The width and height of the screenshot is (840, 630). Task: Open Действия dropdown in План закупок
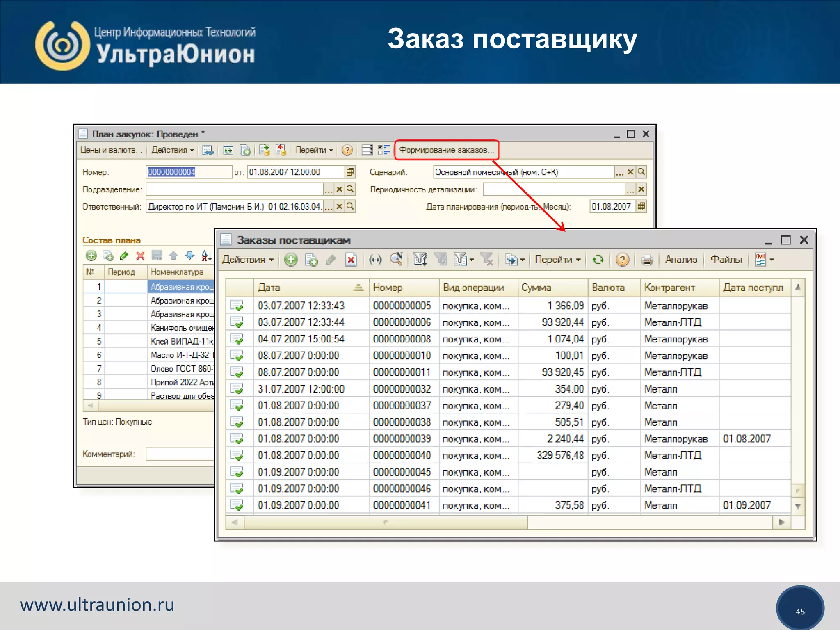(173, 150)
